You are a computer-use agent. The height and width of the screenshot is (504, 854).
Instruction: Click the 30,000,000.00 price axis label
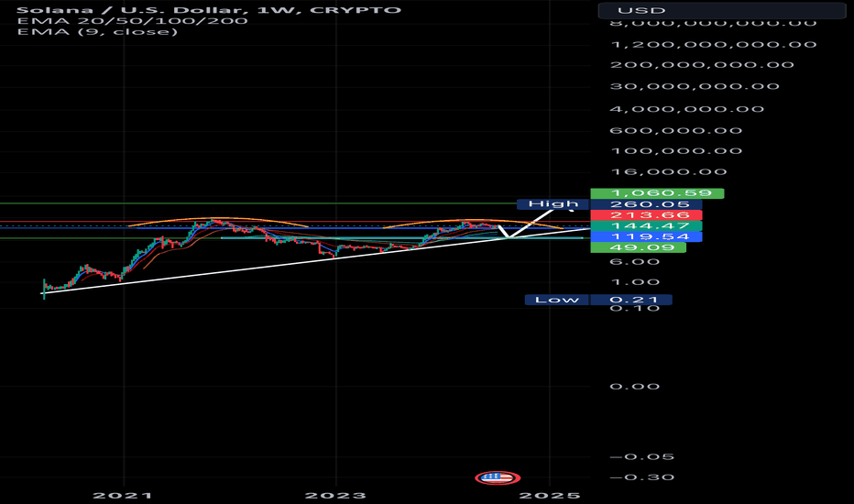tap(695, 86)
